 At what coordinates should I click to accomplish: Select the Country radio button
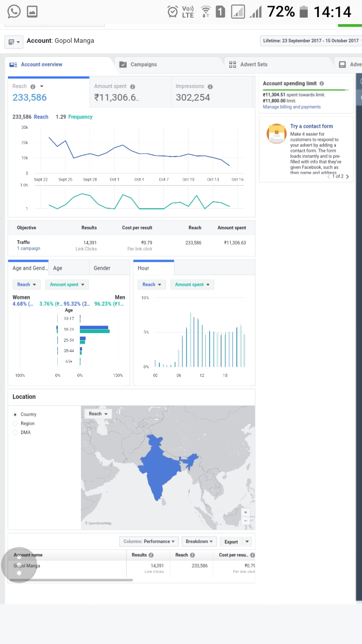(15, 414)
